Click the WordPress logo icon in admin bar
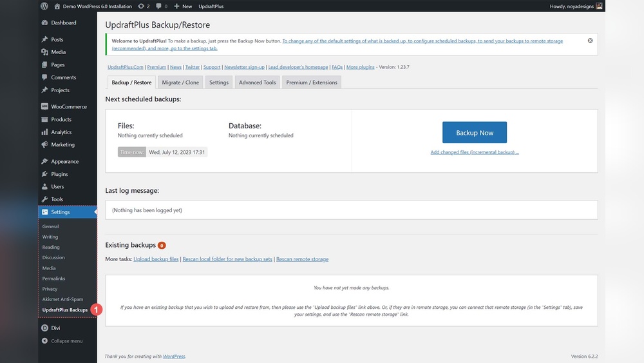Screen dimensions: 644x363 (44, 6)
